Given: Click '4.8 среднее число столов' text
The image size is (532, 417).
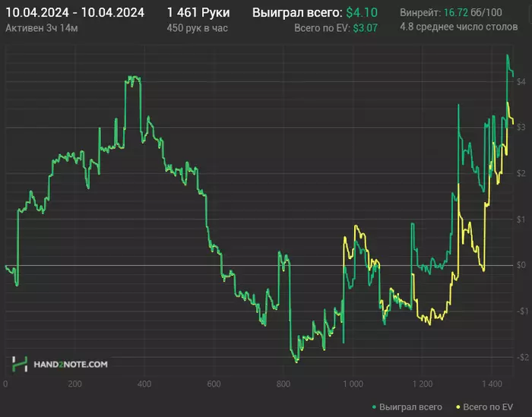Looking at the screenshot, I should tap(459, 27).
